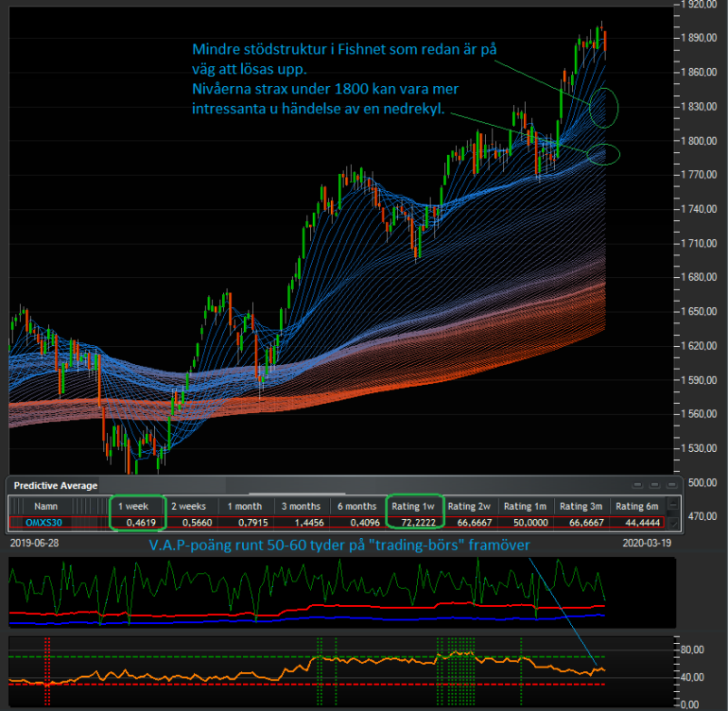The height and width of the screenshot is (711, 728).
Task: Select the 1,4456 three-months value
Action: click(x=309, y=523)
